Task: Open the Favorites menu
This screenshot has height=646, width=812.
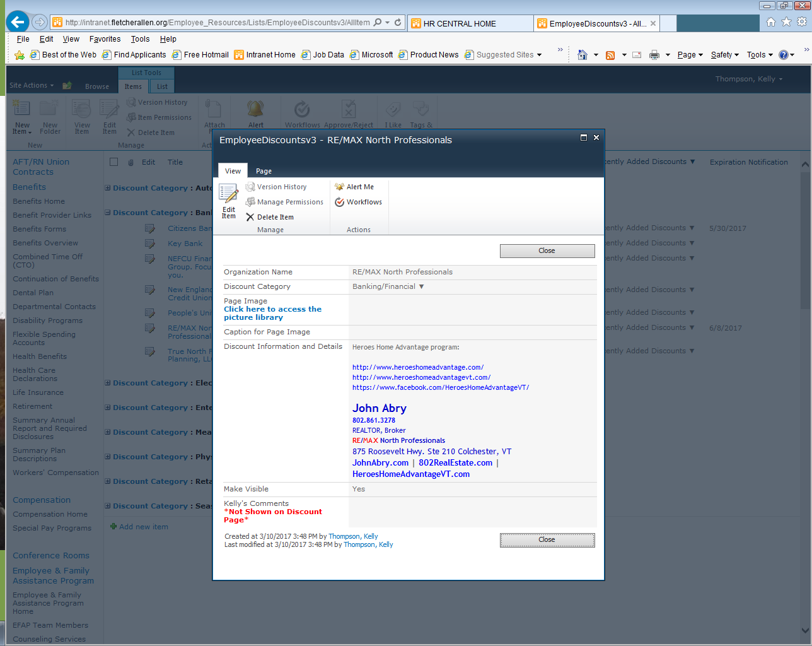Action: tap(105, 38)
